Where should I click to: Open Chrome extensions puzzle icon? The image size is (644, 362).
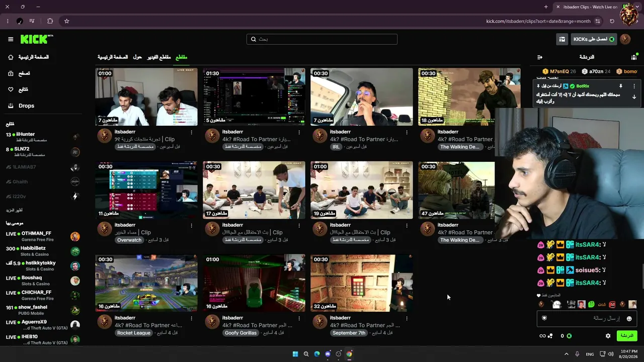point(50,21)
